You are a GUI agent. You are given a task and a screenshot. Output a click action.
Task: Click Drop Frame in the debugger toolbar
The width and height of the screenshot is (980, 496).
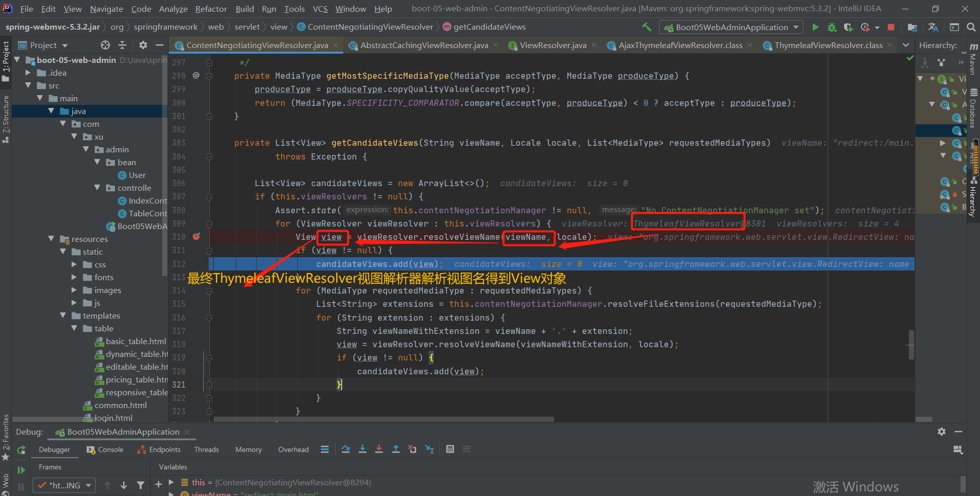(x=412, y=449)
